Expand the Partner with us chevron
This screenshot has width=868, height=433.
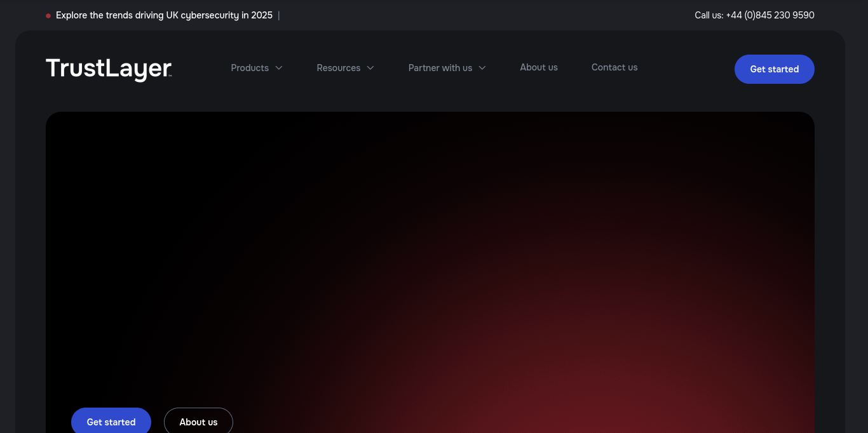482,68
